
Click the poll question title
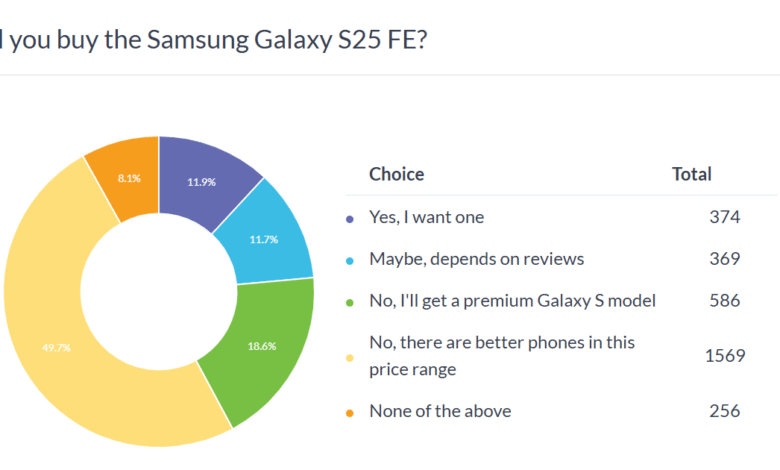(x=220, y=40)
